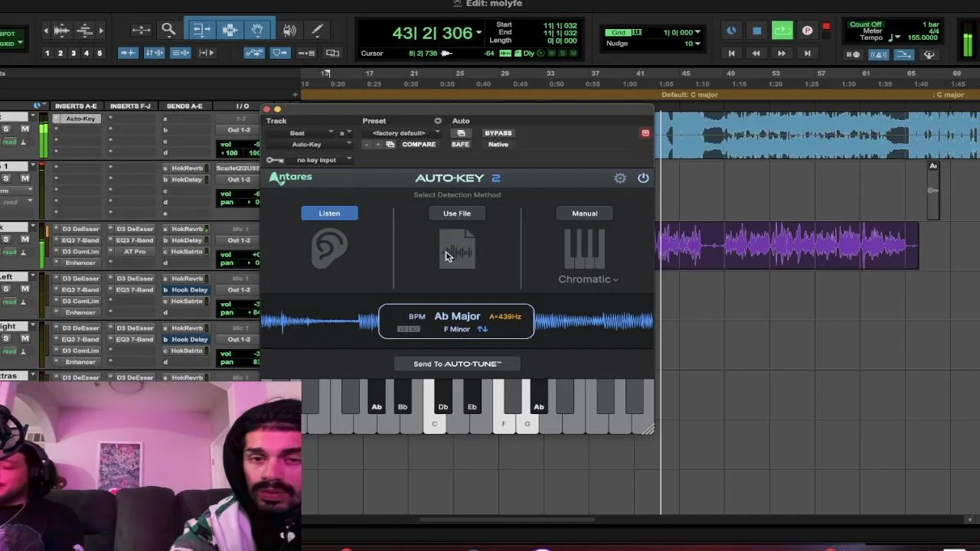Toggle the metronome click button
This screenshot has width=980, height=551.
[x=879, y=55]
